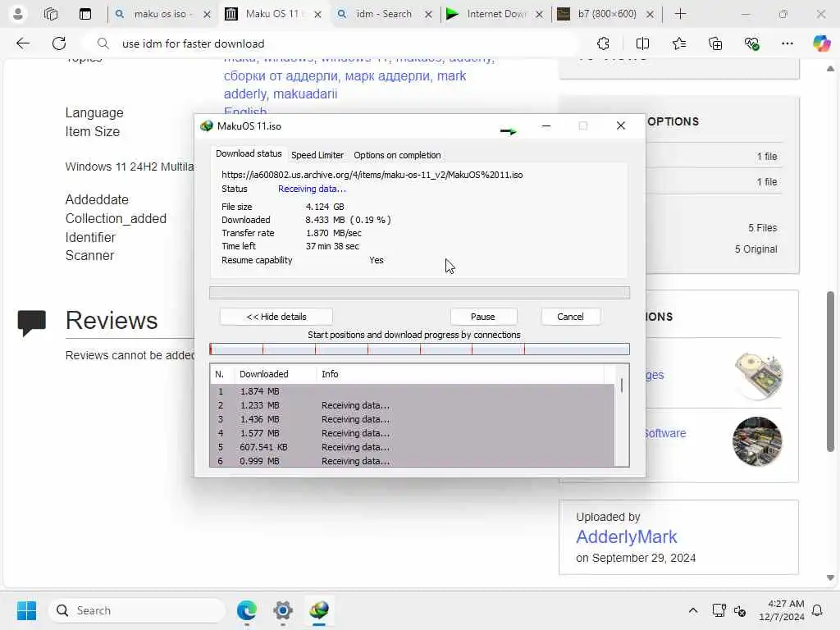The image size is (840, 630).
Task: Open the Extensions puzzle icon
Action: click(603, 43)
